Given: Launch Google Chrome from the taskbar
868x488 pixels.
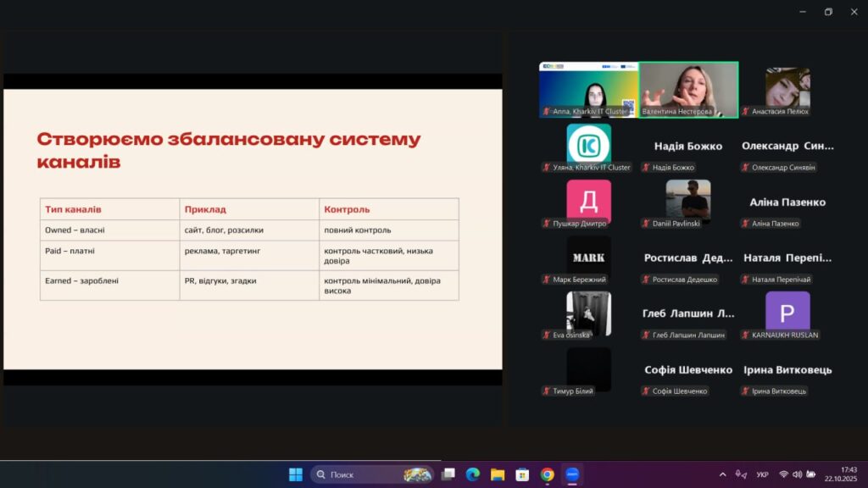Looking at the screenshot, I should coord(548,474).
